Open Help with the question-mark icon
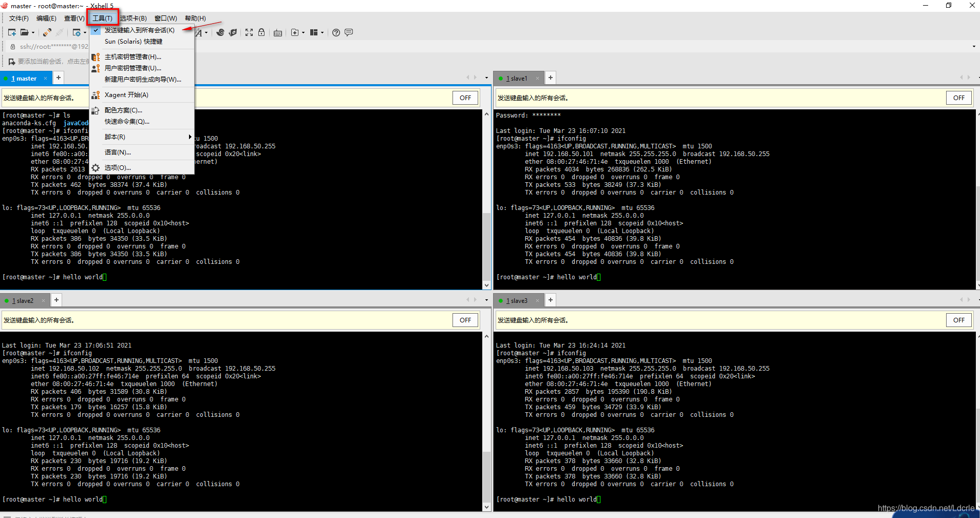This screenshot has height=518, width=980. (x=336, y=32)
